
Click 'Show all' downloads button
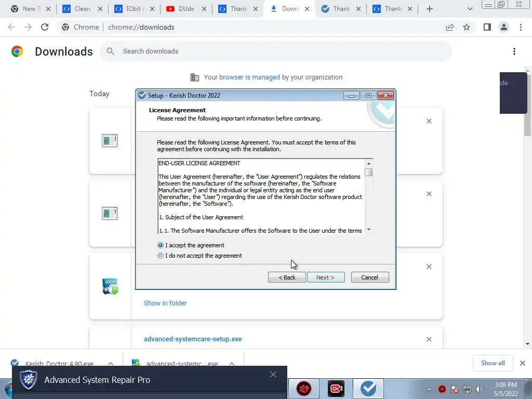pos(493,363)
